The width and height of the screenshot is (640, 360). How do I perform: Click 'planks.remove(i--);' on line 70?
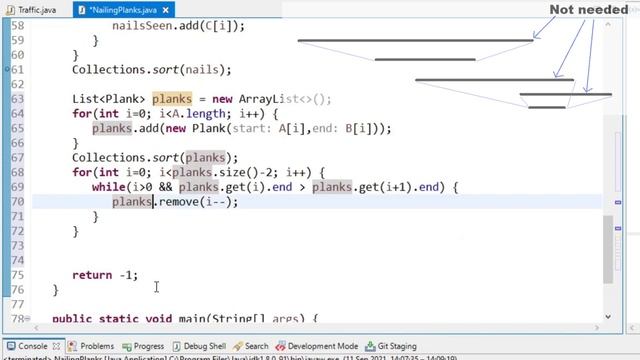point(175,202)
